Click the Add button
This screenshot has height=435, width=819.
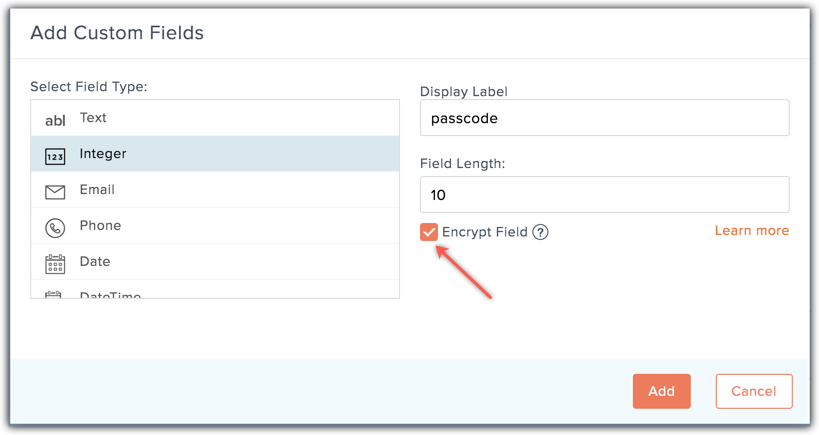(x=662, y=391)
